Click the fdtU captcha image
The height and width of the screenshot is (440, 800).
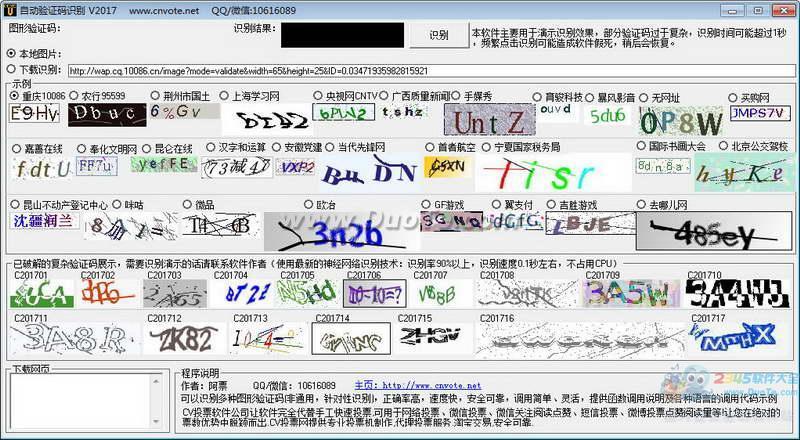tap(41, 169)
